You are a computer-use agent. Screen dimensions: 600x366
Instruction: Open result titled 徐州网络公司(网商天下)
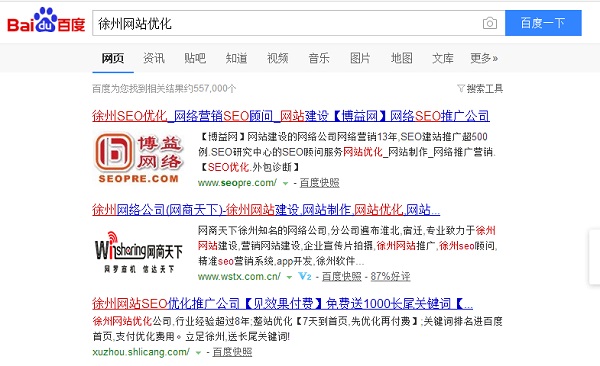pos(266,209)
